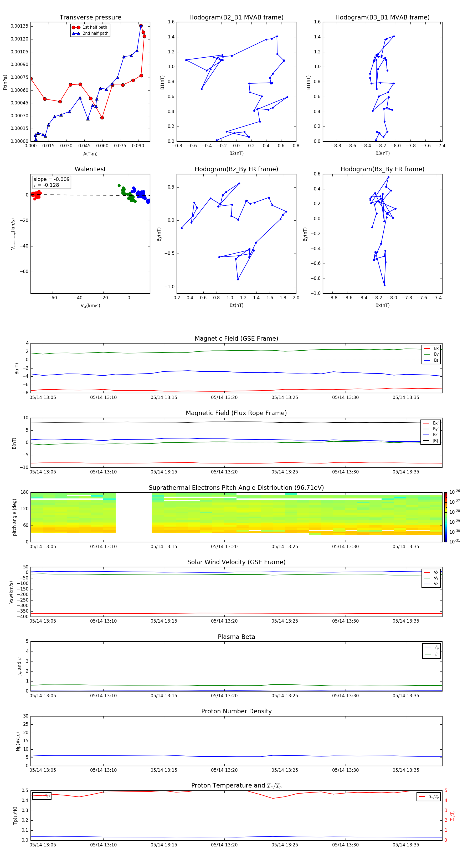473x868 pixels.
Task: Click the "Proton Number Density" title
Action: click(236, 711)
